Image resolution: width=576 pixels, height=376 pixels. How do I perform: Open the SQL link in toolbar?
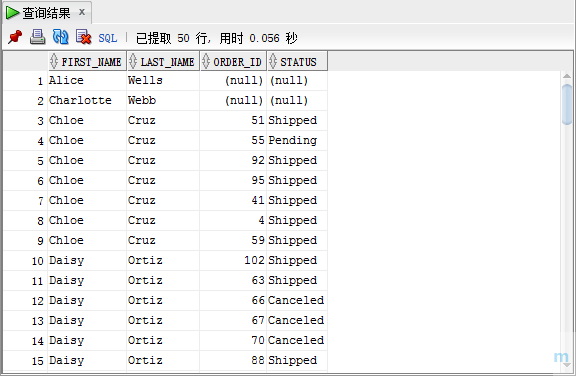108,38
